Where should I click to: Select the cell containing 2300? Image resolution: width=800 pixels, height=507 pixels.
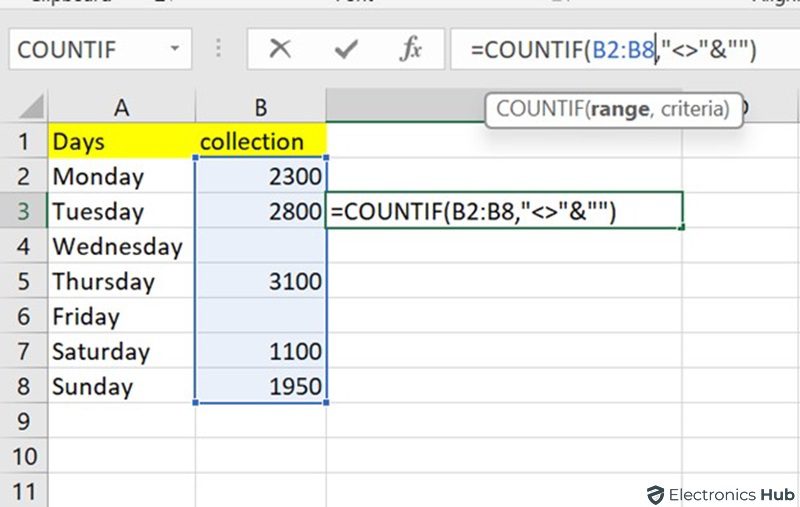point(260,177)
